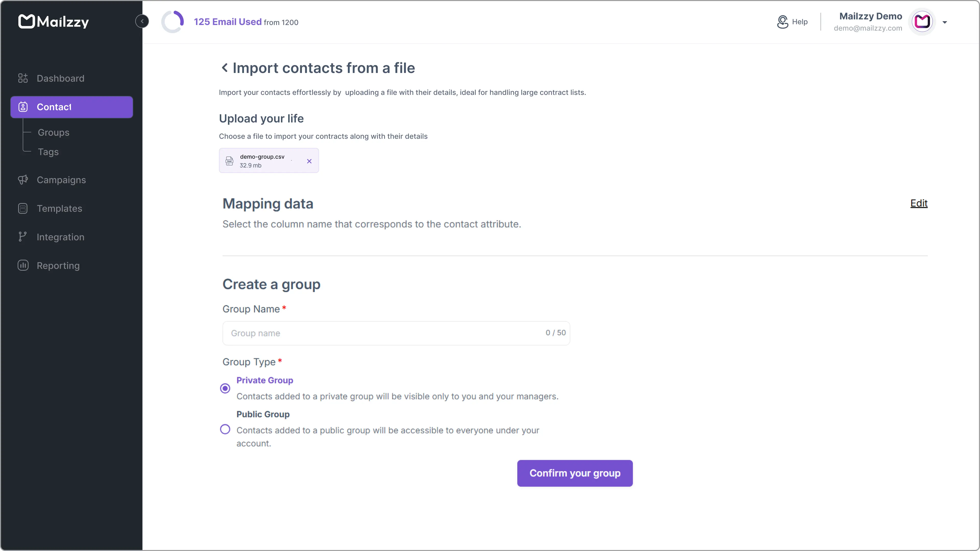The height and width of the screenshot is (551, 980).
Task: Enable the Public Group option
Action: pyautogui.click(x=225, y=429)
